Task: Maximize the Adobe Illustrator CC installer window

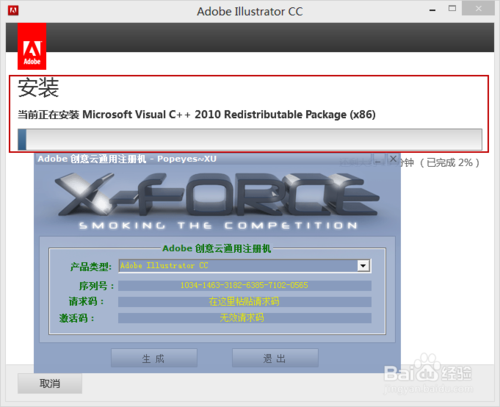Action: 452,9
